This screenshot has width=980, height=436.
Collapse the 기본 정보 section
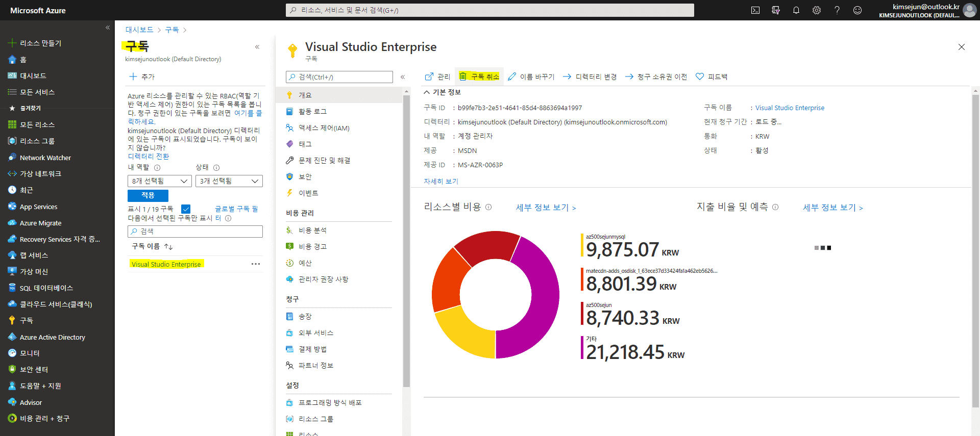point(442,92)
